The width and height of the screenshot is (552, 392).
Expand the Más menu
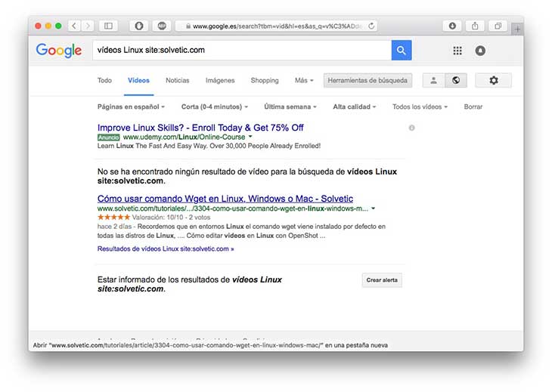[x=304, y=80]
